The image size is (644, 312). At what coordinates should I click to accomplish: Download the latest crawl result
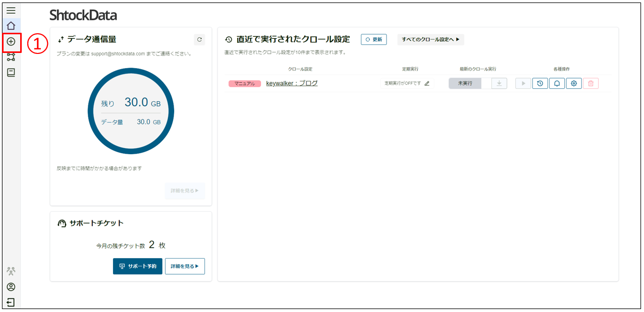tap(499, 84)
